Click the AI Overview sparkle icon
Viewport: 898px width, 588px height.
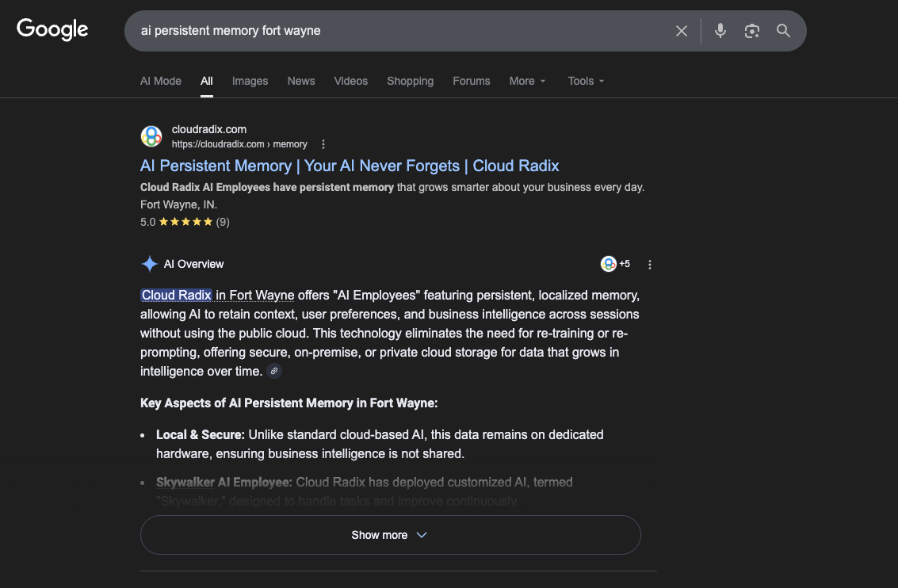click(x=149, y=263)
